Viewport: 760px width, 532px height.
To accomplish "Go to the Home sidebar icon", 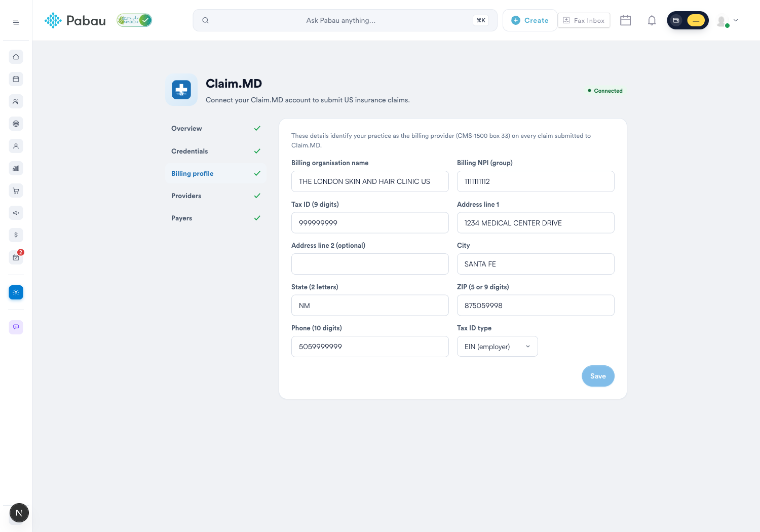I will [16, 57].
